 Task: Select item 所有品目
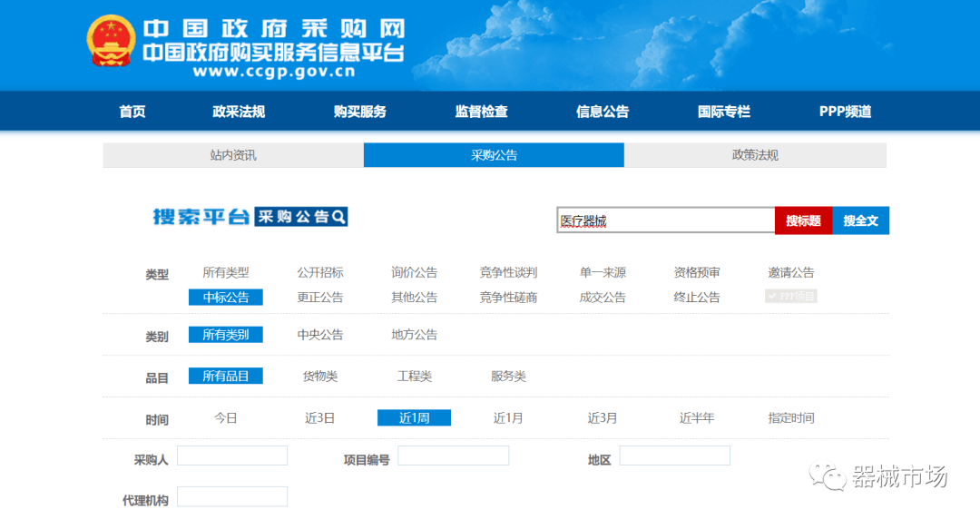[x=226, y=376]
